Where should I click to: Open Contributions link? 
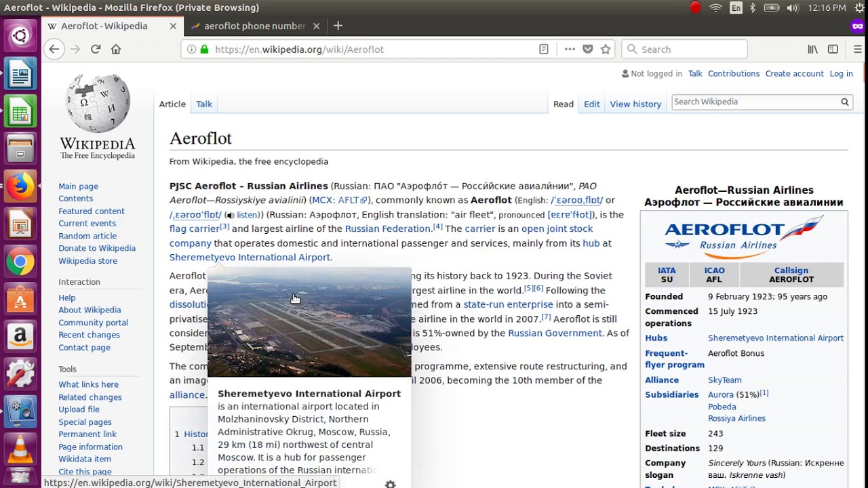pyautogui.click(x=734, y=73)
